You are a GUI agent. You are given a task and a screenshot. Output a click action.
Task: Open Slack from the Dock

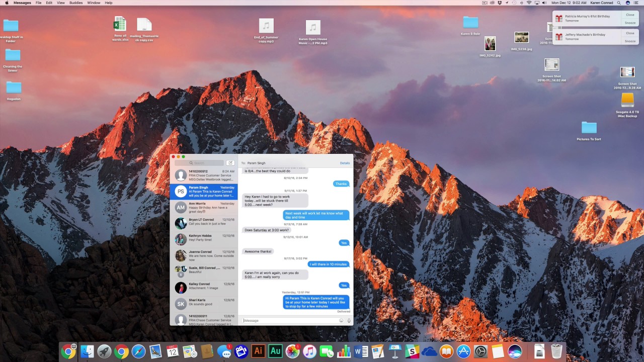412,351
